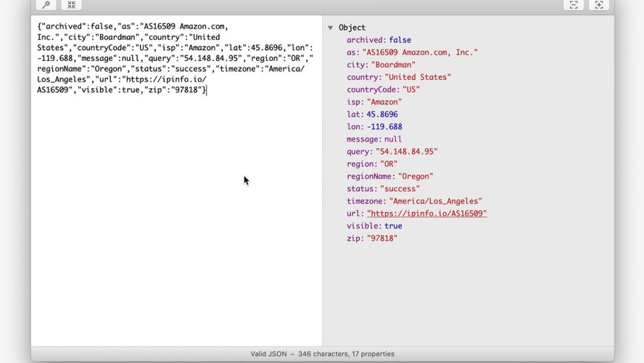Collapse the Object tree root node
Viewport: 644px width, 363px height.
pos(330,28)
